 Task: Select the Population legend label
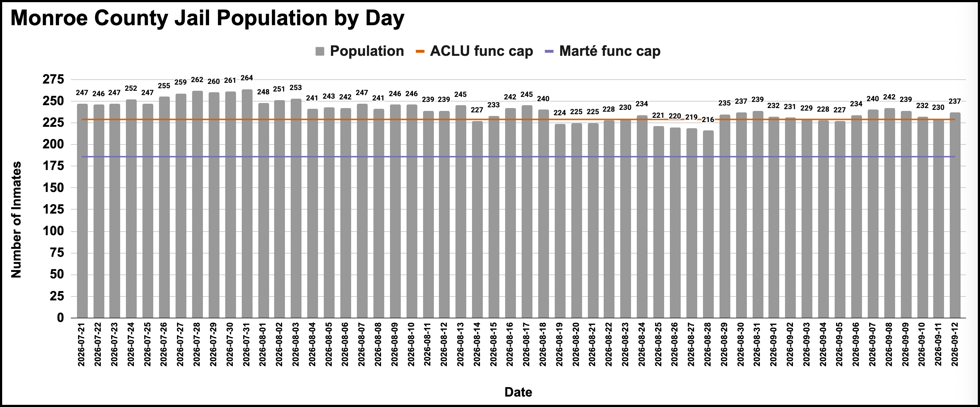[367, 51]
